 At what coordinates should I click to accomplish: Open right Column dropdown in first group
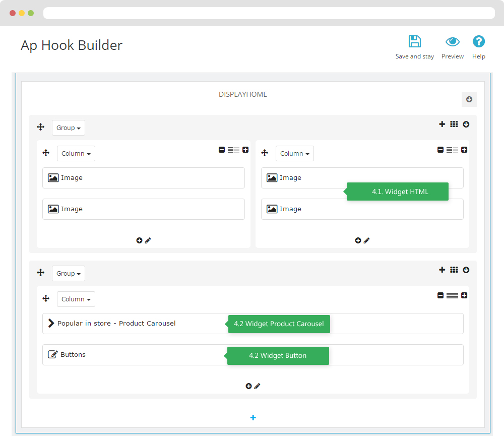294,153
